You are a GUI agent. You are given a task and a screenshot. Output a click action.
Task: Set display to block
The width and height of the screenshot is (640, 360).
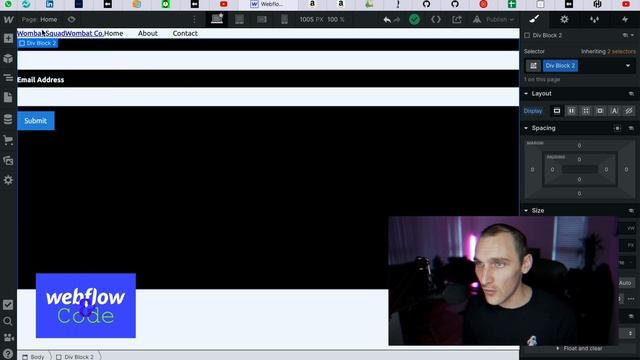tap(557, 111)
